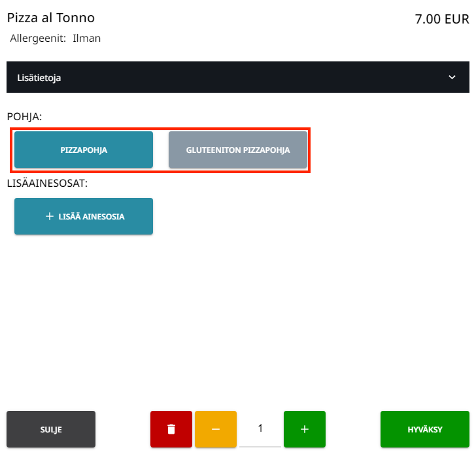Expand Lisätietoja using the chevron arrow
Viewport: 476px width, 454px height.
[452, 77]
